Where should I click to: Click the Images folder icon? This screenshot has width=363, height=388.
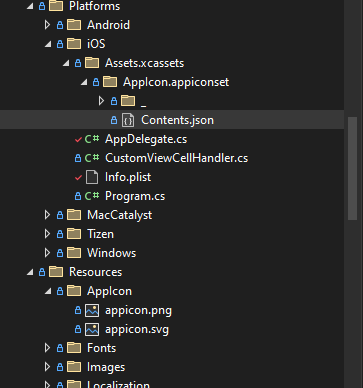(x=74, y=367)
